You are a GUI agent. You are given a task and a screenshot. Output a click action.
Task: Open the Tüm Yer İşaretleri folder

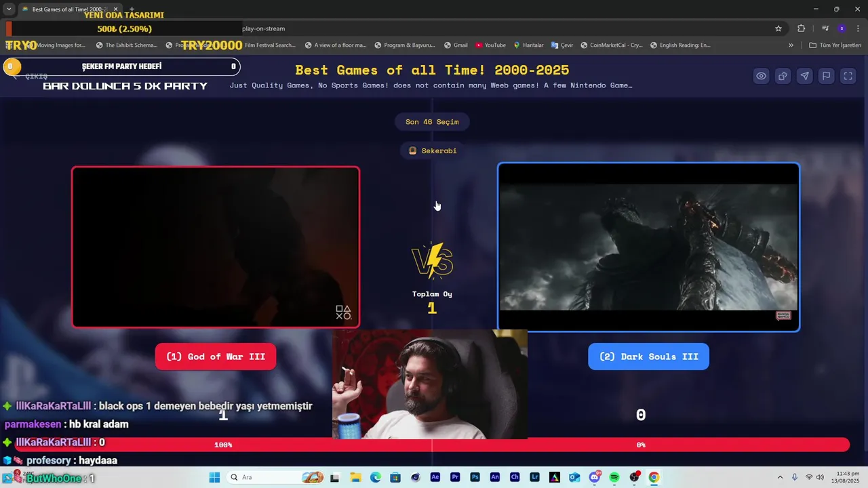click(835, 45)
